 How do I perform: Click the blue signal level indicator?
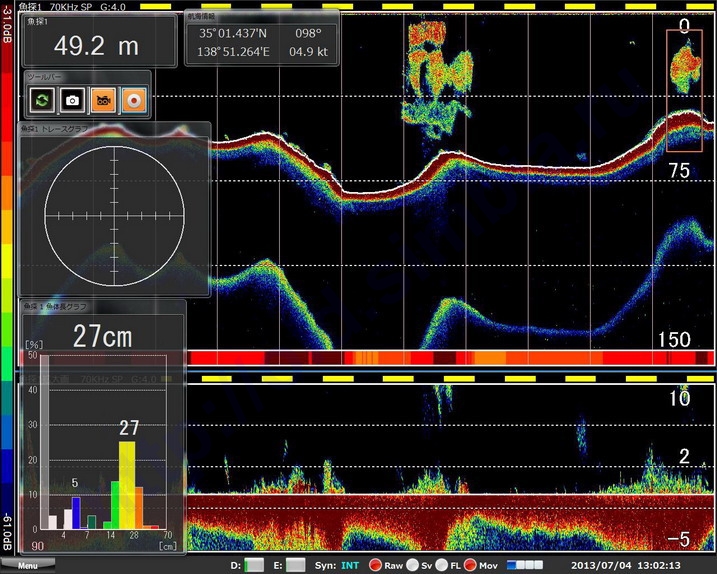[528, 566]
